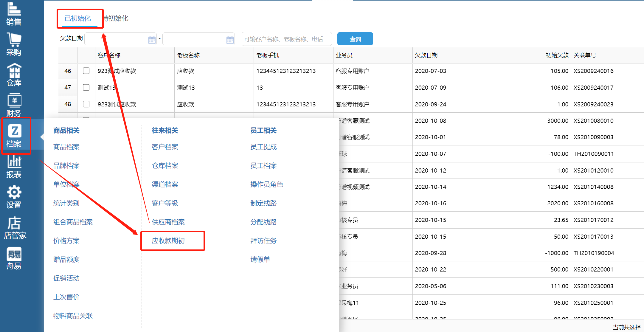Focus the 欠款日期 end date field
The width and height of the screenshot is (644, 332).
tap(198, 39)
